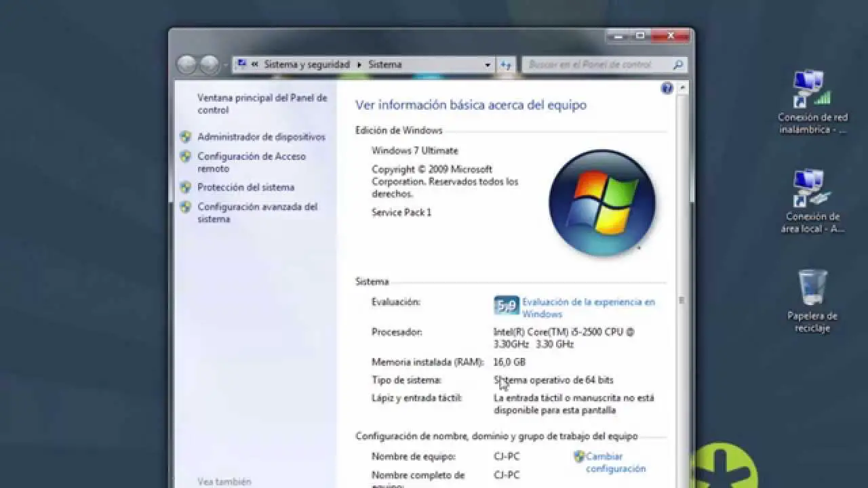Minimize the System window
Image resolution: width=868 pixels, height=488 pixels.
[x=618, y=35]
